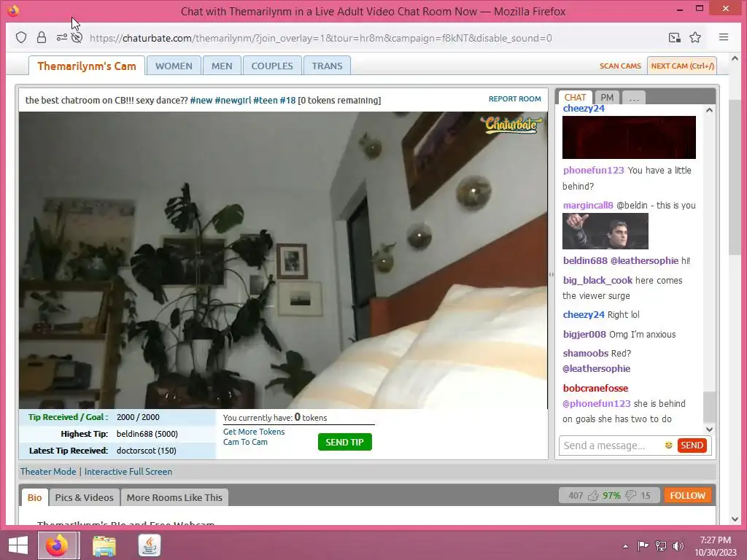747x560 pixels.
Task: Switch to Themarilynm's Cam tab
Action: pos(87,66)
